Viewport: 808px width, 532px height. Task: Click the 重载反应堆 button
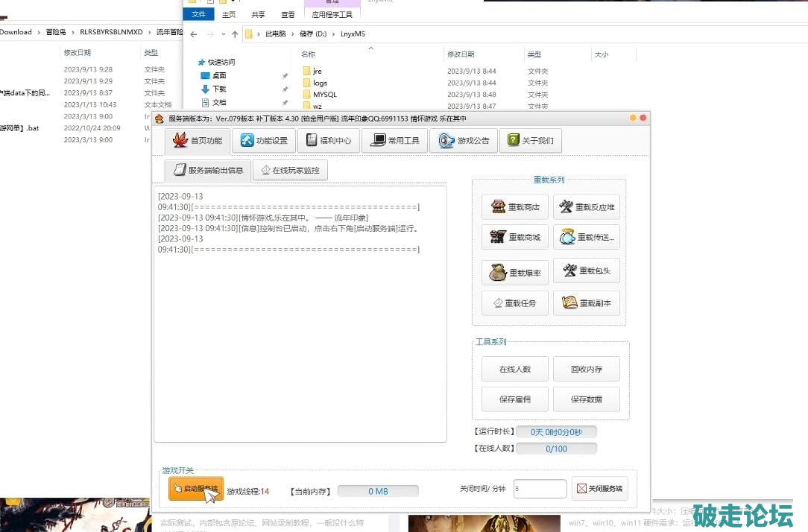coord(586,207)
